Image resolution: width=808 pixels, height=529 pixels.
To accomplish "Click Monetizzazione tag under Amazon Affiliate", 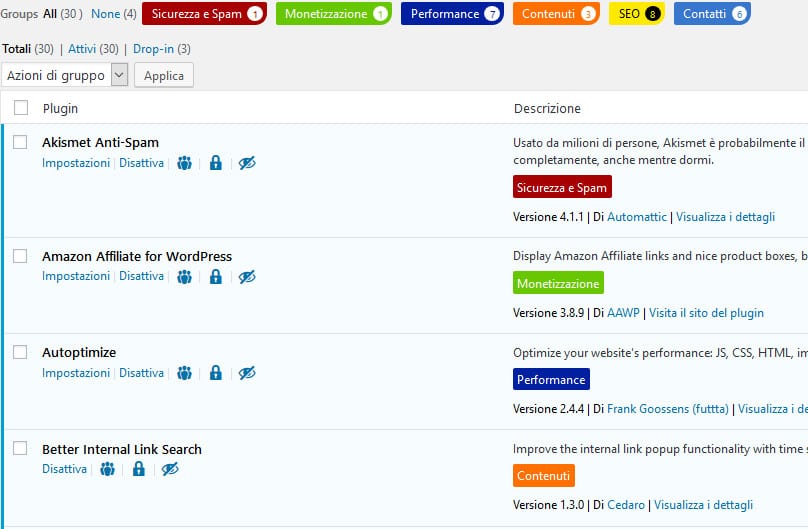I will pos(558,283).
